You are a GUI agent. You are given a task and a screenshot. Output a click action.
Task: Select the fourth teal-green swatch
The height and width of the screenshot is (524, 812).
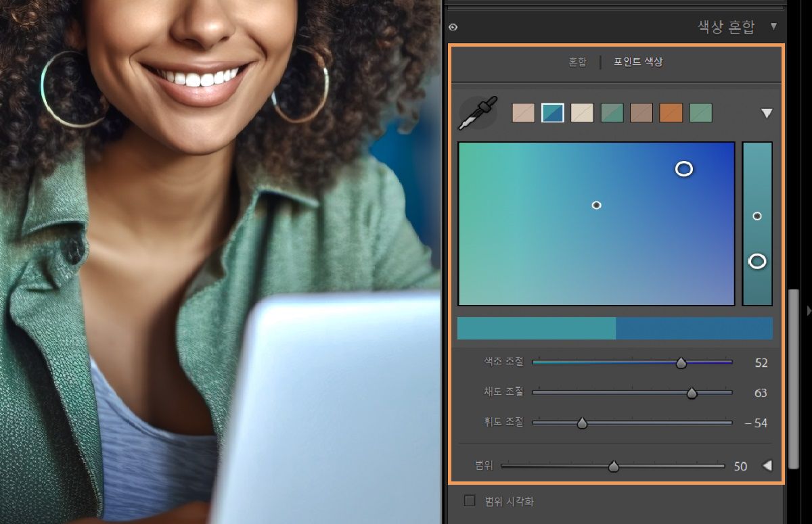(612, 113)
